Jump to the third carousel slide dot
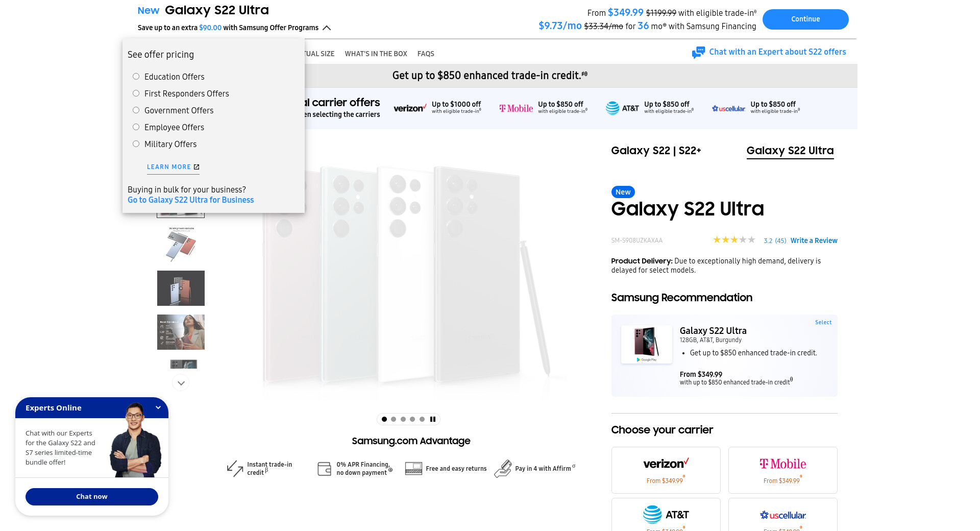Screen dimensions: 980x531 [x=403, y=419]
